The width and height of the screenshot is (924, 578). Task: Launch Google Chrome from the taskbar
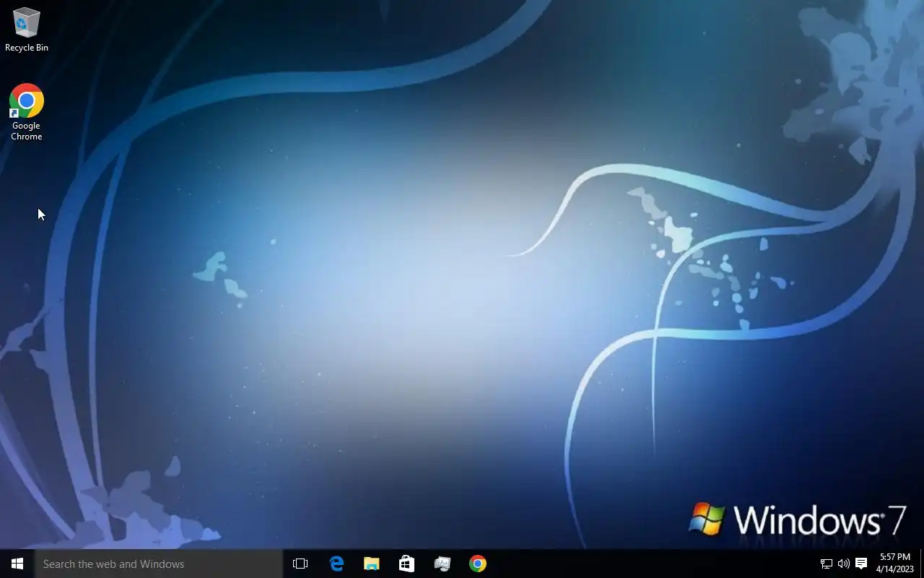pos(478,564)
